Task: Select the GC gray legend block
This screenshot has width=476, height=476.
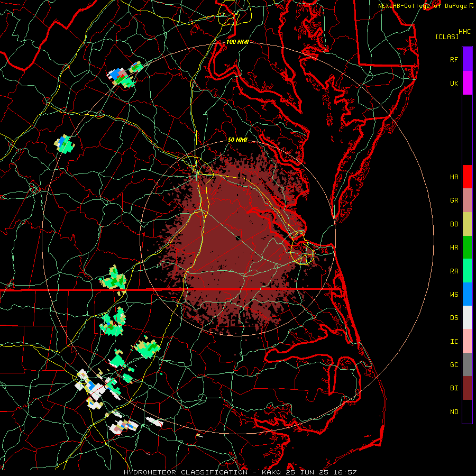Action: pyautogui.click(x=467, y=364)
